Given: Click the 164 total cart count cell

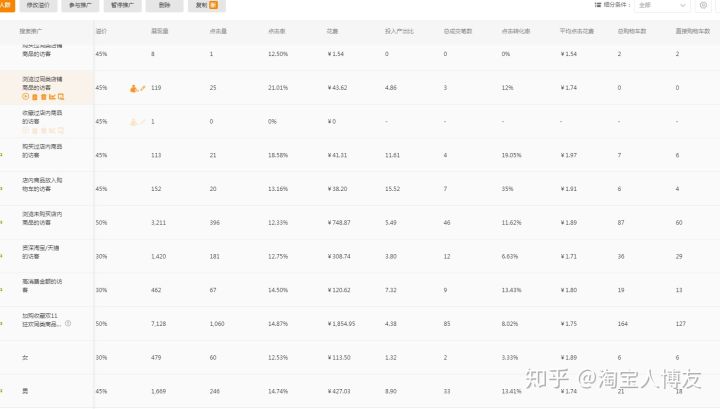Looking at the screenshot, I should coord(623,324).
